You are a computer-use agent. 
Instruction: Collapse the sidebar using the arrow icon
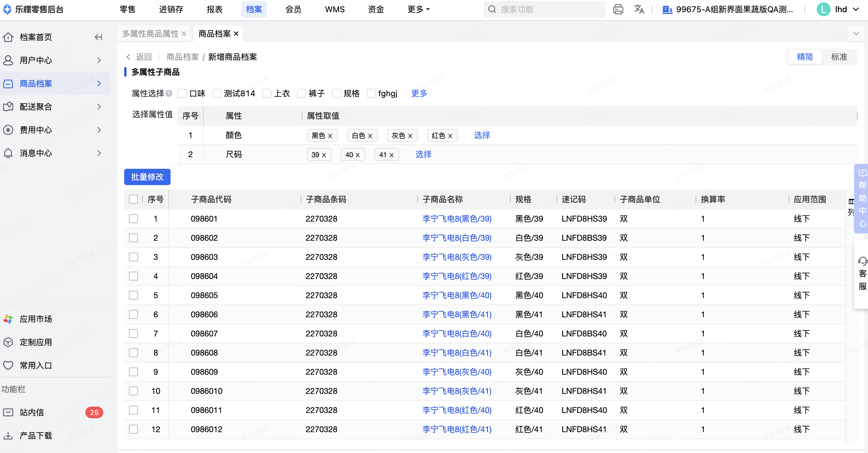click(98, 37)
